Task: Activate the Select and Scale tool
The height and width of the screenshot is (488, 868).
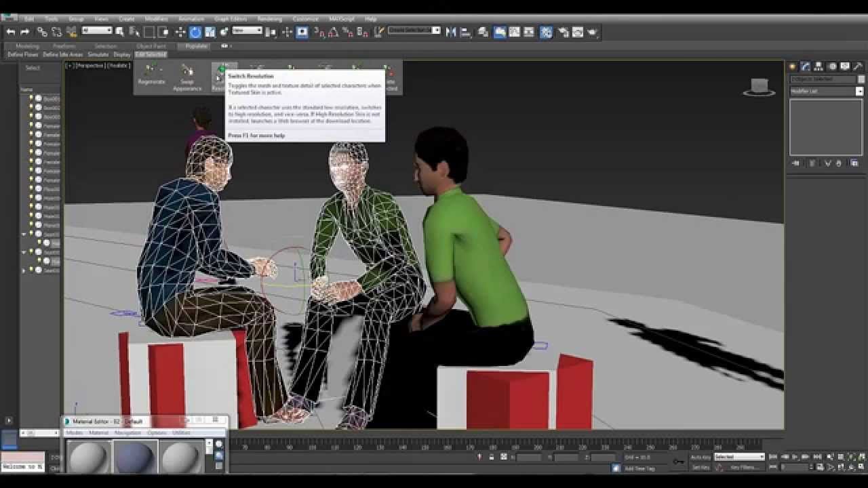Action: click(x=210, y=31)
